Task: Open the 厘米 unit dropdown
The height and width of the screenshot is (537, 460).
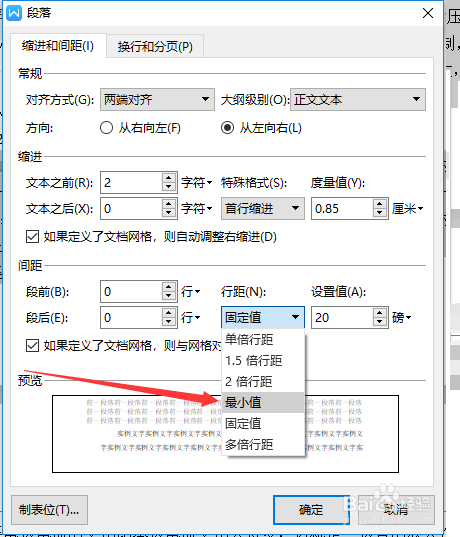Action: coord(407,209)
